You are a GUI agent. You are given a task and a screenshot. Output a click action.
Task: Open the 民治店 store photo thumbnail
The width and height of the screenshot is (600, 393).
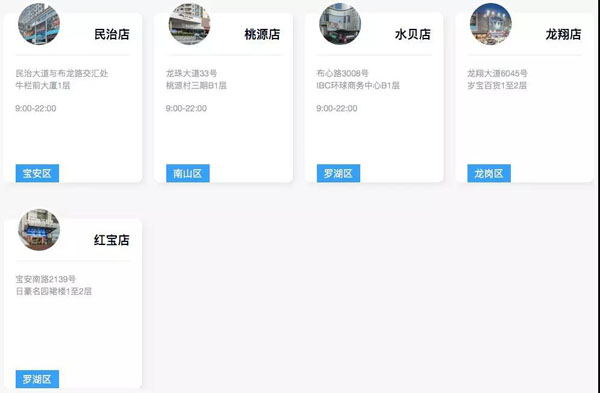coord(39,24)
